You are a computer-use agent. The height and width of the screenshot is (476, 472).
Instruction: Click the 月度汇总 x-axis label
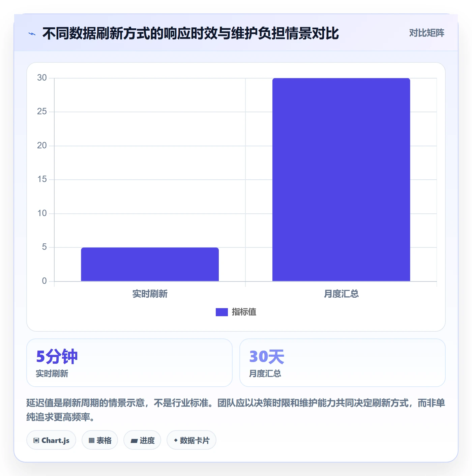pos(341,294)
